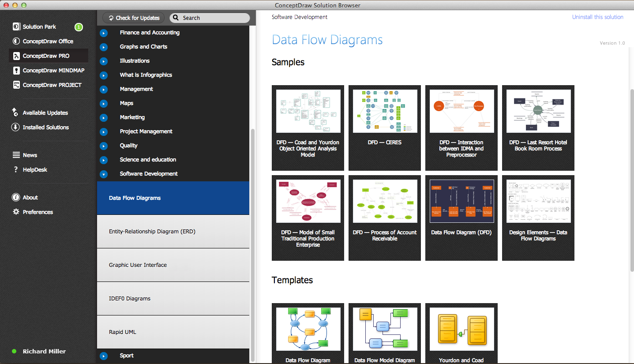
Task: Open Model of Small Traditional Production sample
Action: coord(308,218)
